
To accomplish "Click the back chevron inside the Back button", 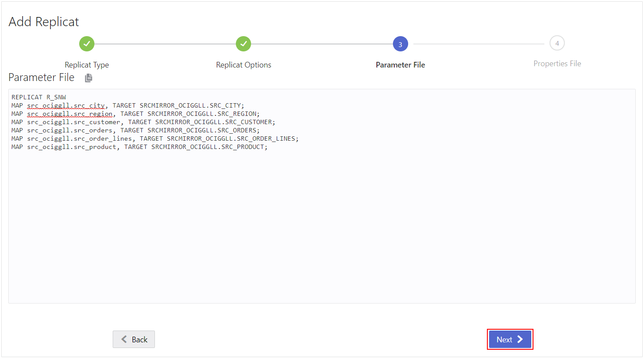I will [124, 339].
